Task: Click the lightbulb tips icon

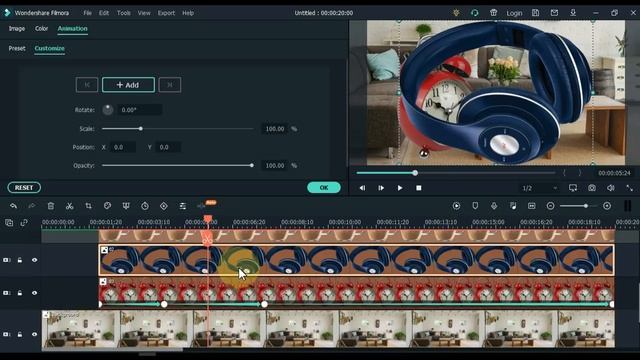Action: pyautogui.click(x=456, y=13)
